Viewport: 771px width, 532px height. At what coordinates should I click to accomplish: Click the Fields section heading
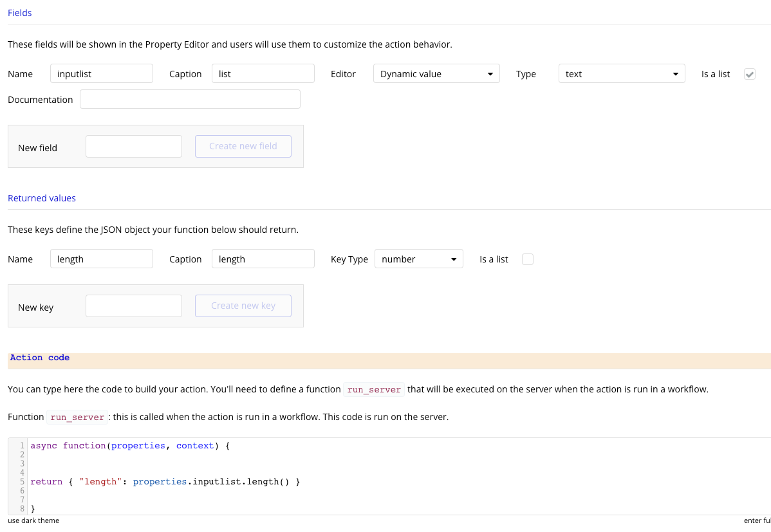click(20, 13)
